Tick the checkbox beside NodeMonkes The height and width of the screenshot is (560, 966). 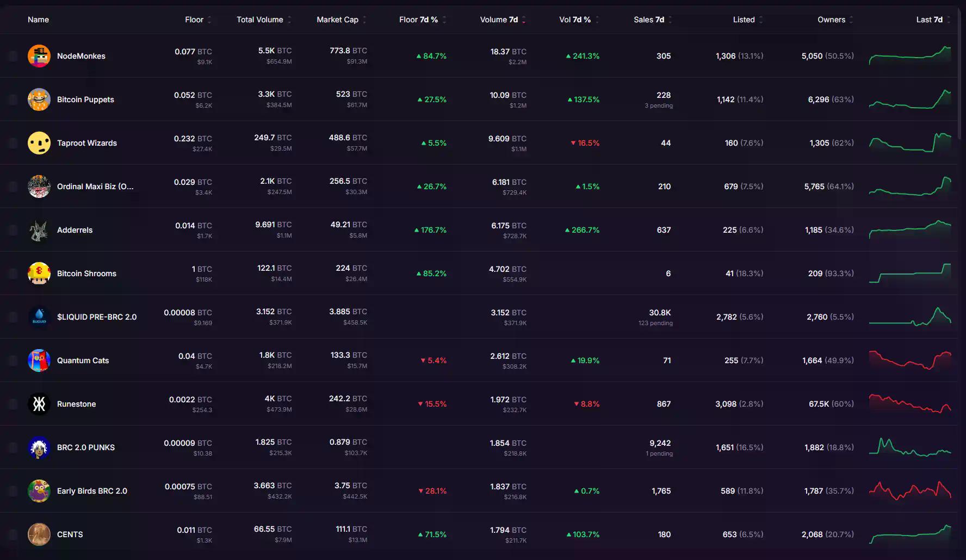point(13,56)
